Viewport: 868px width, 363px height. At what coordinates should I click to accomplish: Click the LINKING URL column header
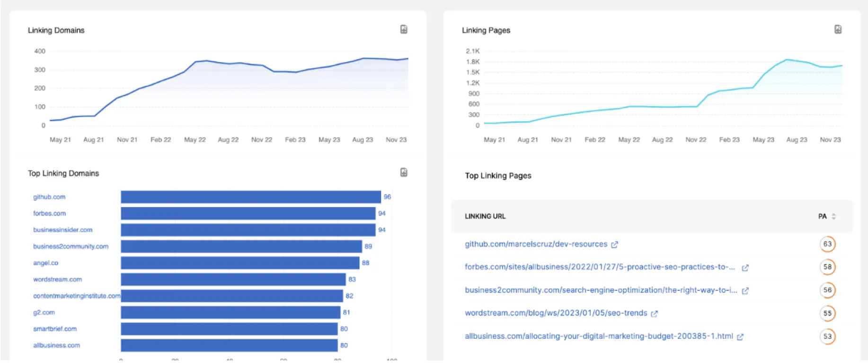click(485, 217)
